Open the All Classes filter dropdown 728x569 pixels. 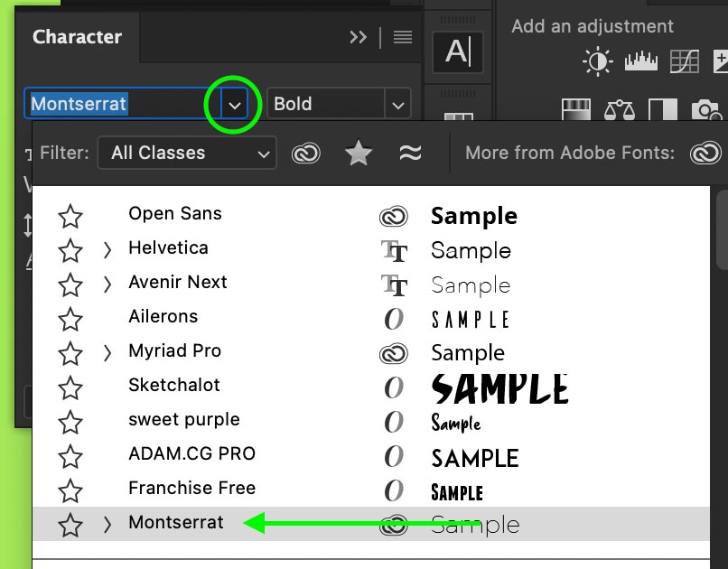click(186, 153)
